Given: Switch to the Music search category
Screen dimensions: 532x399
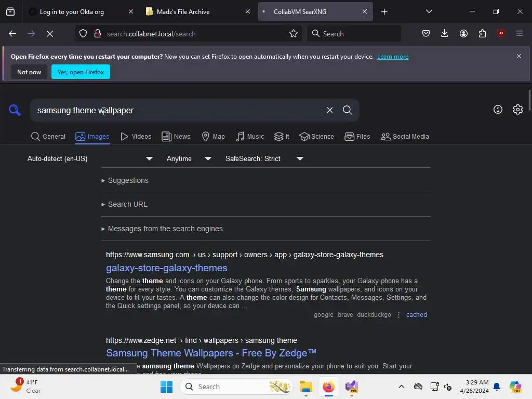Looking at the screenshot, I should pos(250,137).
